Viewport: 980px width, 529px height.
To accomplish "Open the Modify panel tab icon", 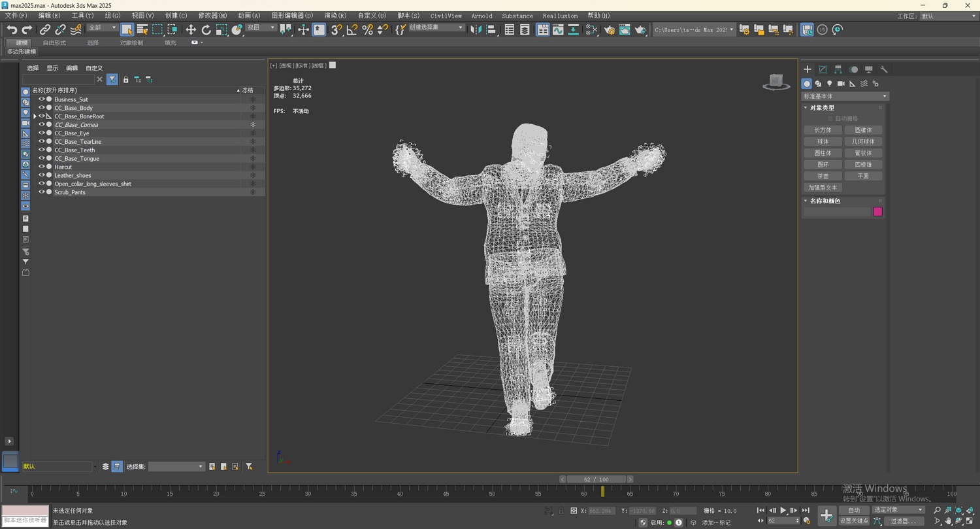I will [823, 69].
